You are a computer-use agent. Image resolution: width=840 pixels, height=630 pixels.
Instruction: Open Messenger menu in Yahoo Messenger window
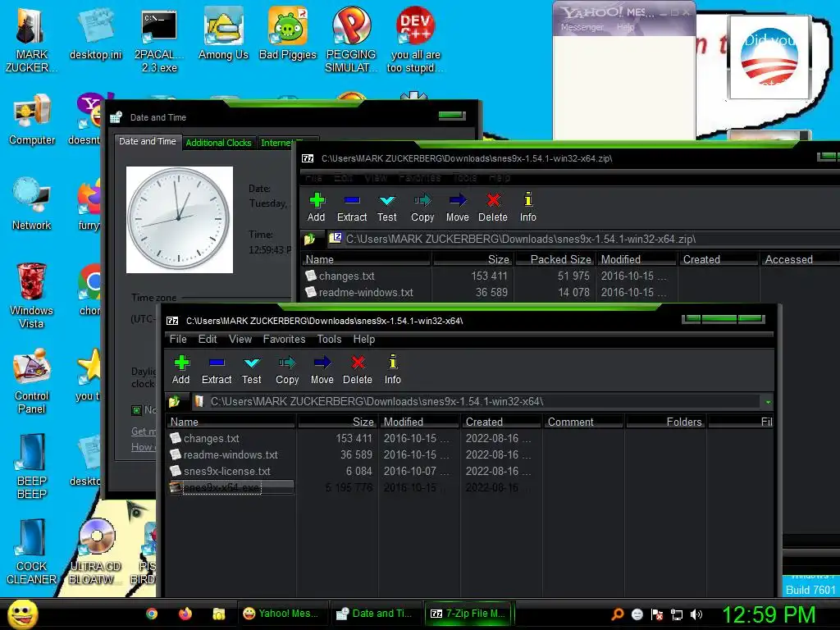tap(582, 27)
